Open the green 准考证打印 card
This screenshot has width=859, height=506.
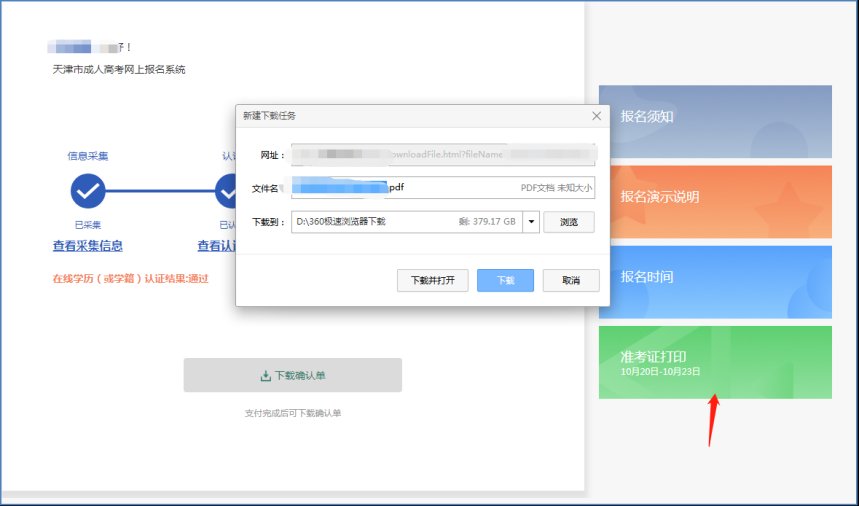coord(715,362)
